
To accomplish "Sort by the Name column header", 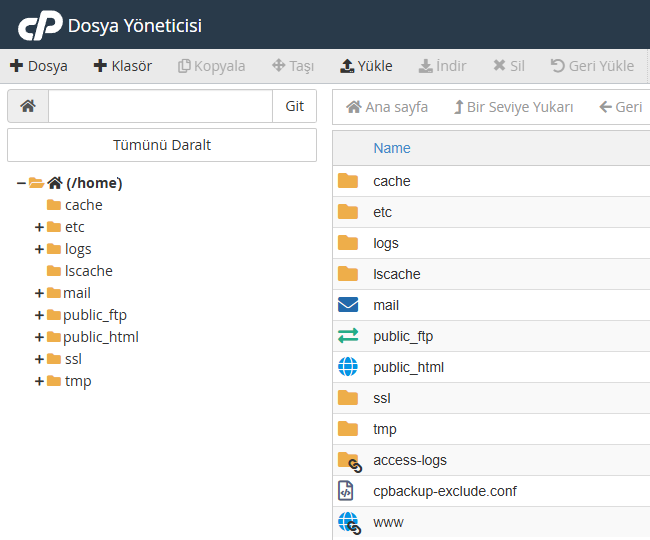I will click(x=392, y=148).
